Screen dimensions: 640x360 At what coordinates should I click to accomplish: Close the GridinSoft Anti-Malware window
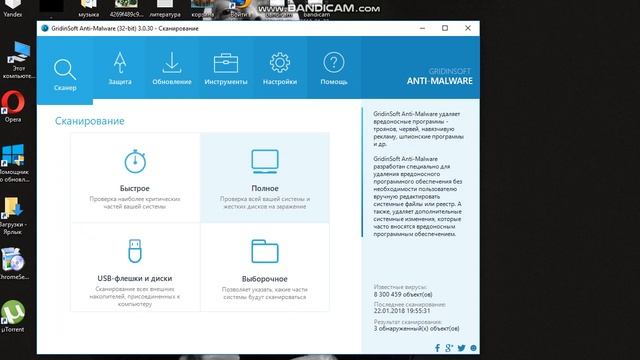pos(468,28)
